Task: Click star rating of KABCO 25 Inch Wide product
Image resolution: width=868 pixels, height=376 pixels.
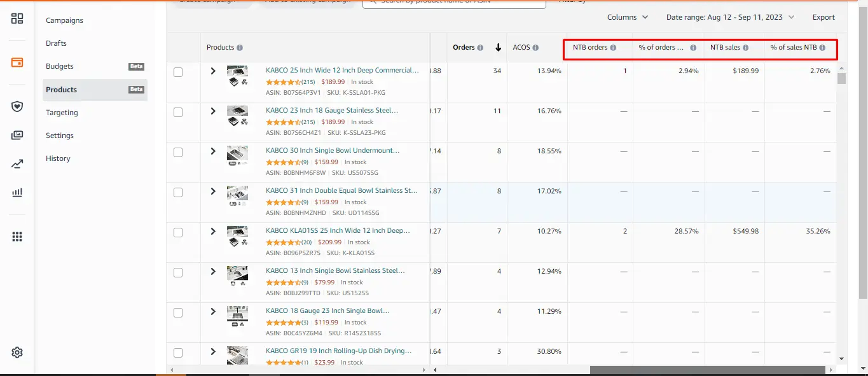Action: (x=284, y=82)
